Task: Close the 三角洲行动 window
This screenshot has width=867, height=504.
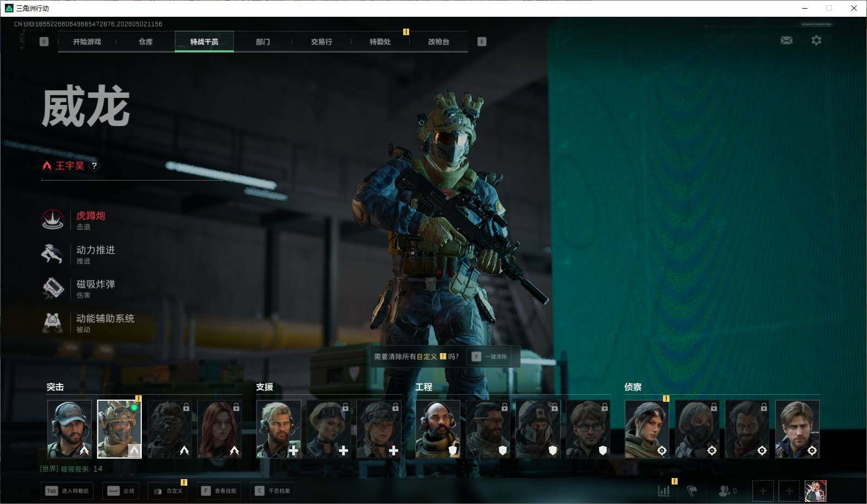Action: (x=854, y=8)
